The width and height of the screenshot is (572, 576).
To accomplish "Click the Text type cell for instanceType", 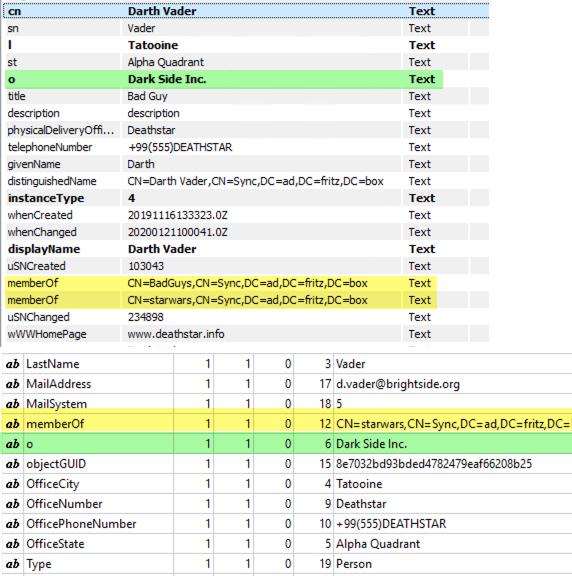I will pyautogui.click(x=422, y=198).
